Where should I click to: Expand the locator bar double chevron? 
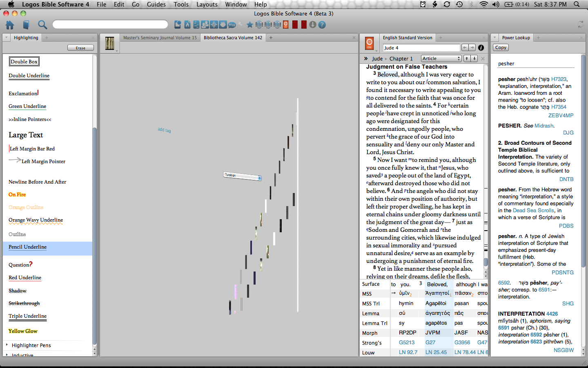tap(366, 58)
